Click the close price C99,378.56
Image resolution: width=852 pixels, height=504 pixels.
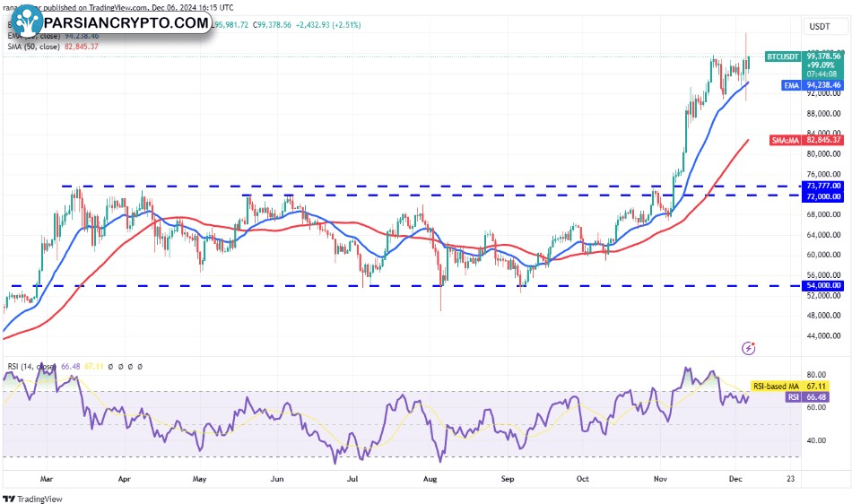click(x=273, y=25)
